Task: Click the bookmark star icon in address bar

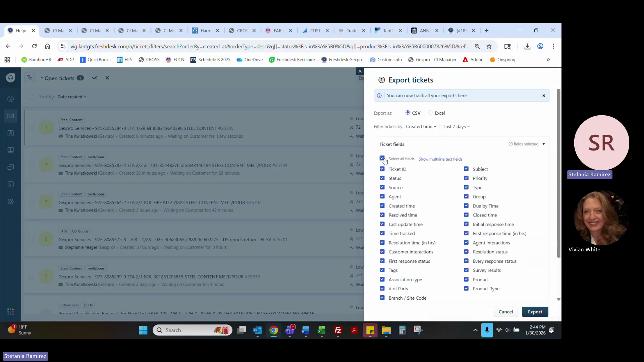Action: pyautogui.click(x=489, y=47)
